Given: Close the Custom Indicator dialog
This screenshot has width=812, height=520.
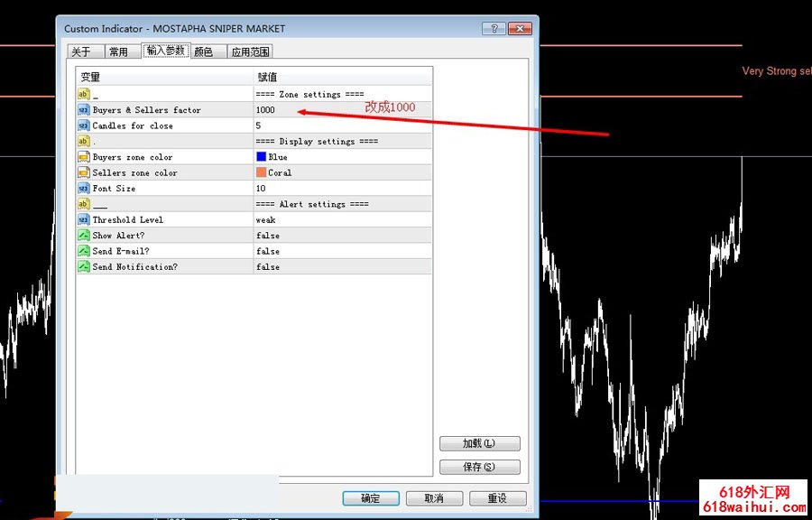Looking at the screenshot, I should tap(520, 29).
